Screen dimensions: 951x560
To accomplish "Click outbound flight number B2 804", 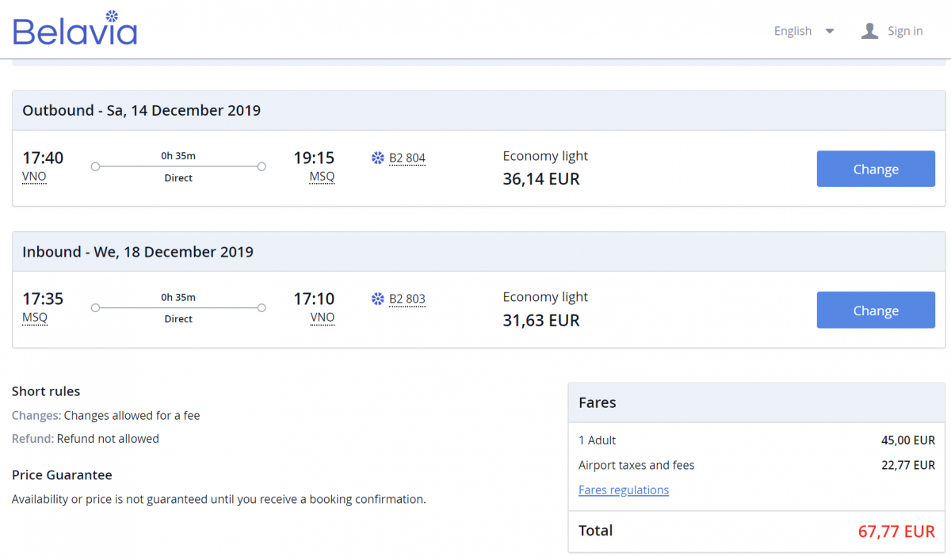I will (407, 158).
